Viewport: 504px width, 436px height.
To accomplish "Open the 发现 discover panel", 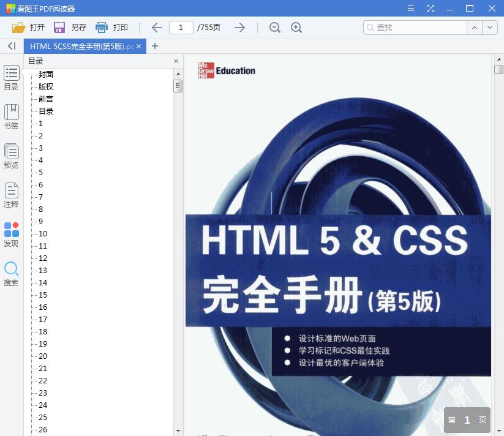I will pos(11,235).
